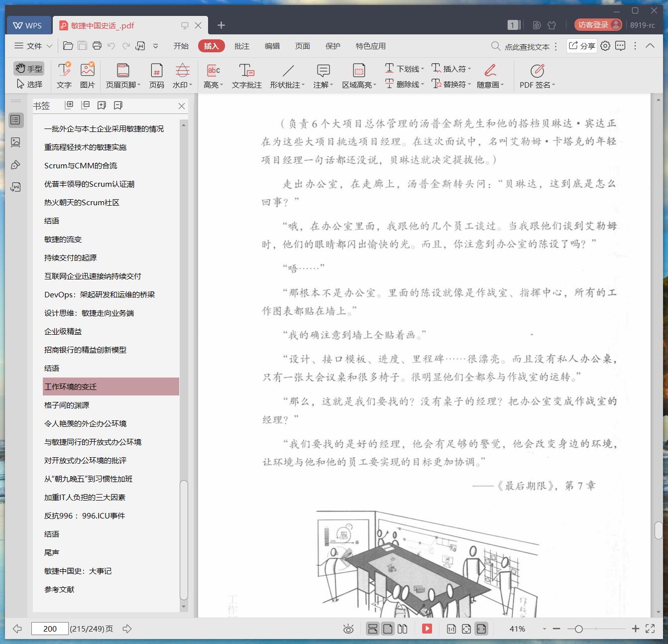
Task: Open the 文件 file menu
Action: pyautogui.click(x=33, y=46)
